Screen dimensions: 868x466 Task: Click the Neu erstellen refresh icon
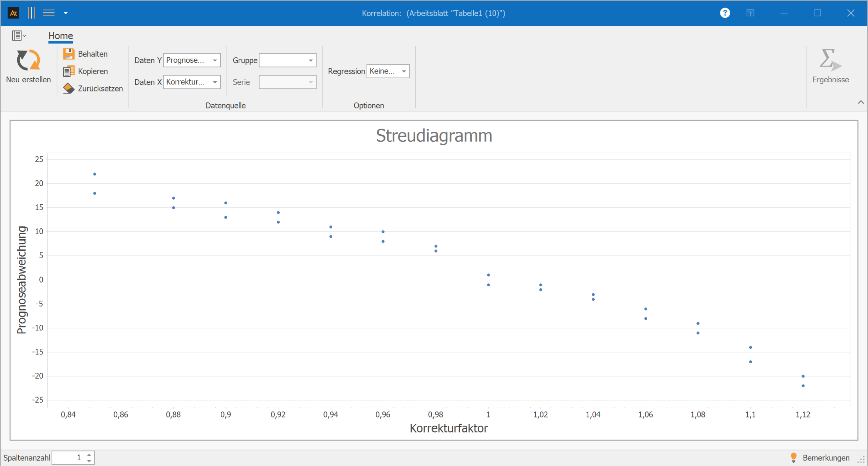(28, 60)
